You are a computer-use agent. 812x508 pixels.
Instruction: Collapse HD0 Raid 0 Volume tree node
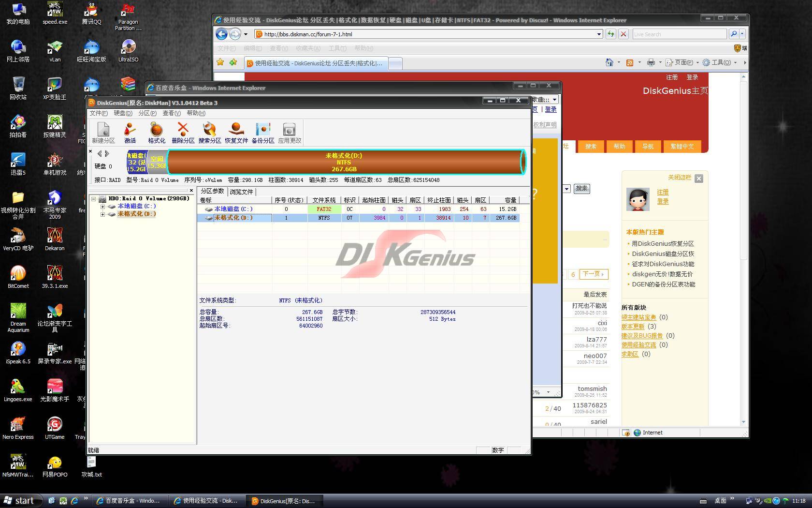[x=94, y=198]
